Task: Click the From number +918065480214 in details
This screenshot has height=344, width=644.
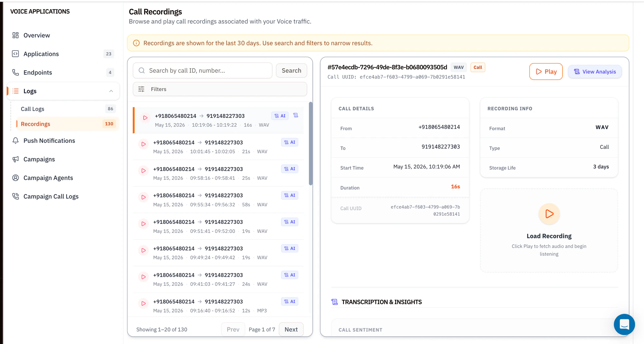Action: 439,127
